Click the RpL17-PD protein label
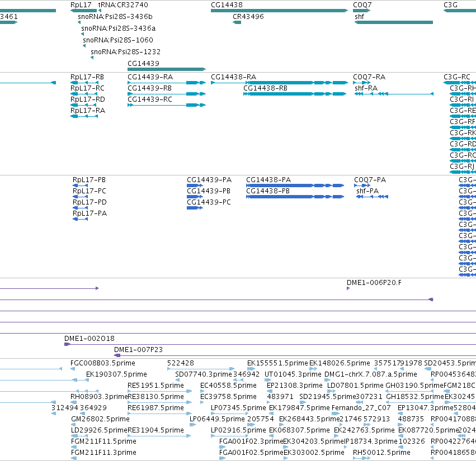Image resolution: width=476 pixels, height=461 pixels. pyautogui.click(x=89, y=202)
